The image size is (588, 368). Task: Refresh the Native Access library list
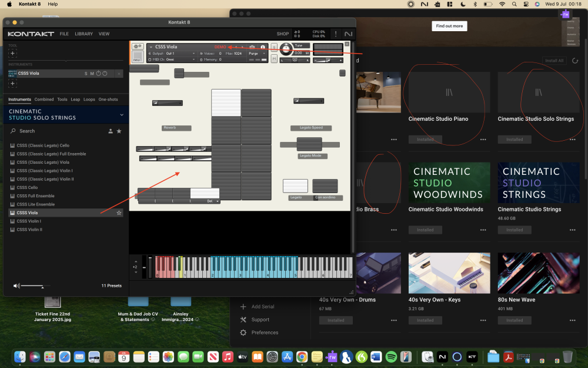[575, 61]
